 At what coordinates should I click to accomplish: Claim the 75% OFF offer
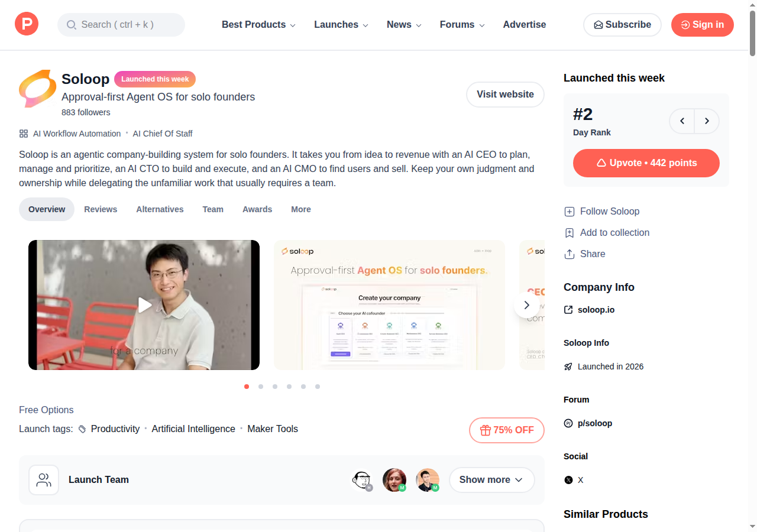(507, 430)
